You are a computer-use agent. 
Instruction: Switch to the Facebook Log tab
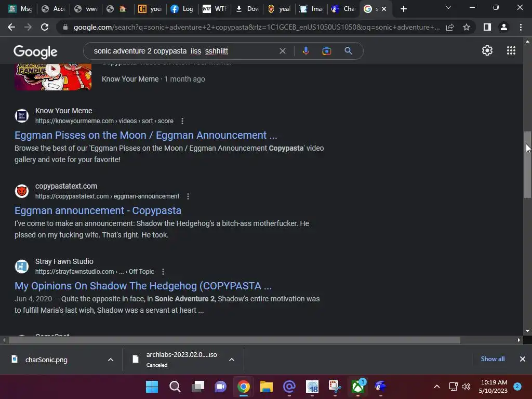coord(182,9)
